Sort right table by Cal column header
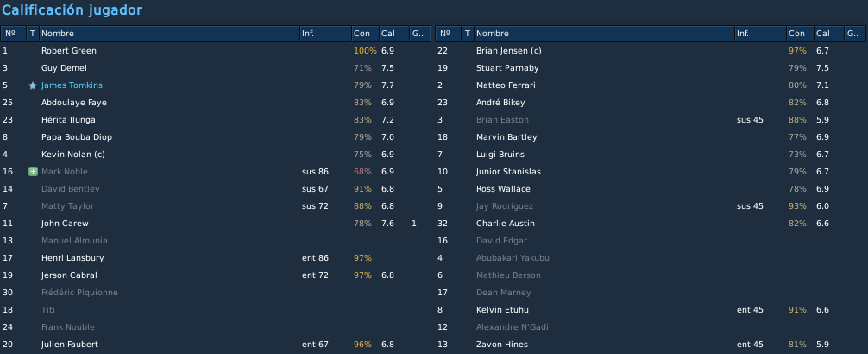The height and width of the screenshot is (354, 868). [x=828, y=34]
